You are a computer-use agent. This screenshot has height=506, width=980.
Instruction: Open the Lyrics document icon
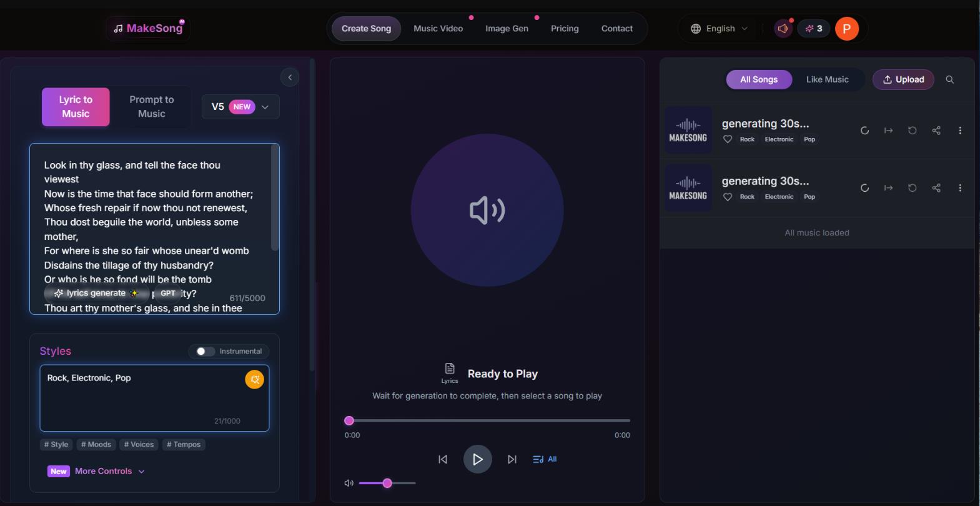pos(450,373)
